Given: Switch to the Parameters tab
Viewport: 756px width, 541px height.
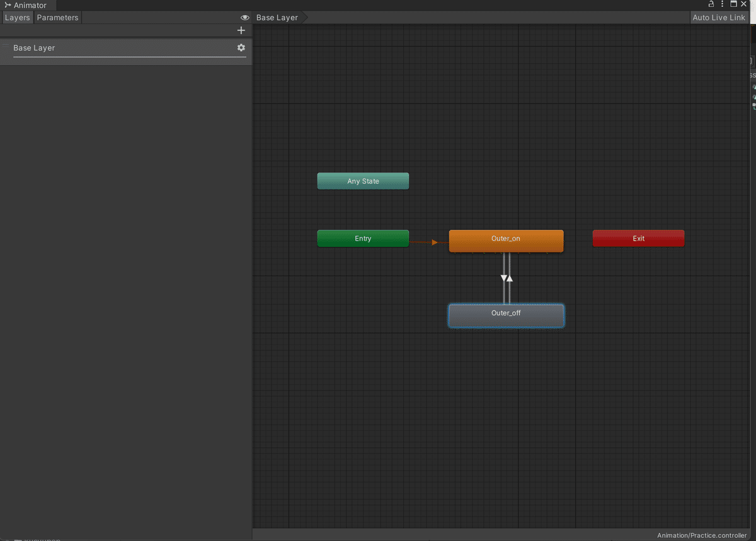Looking at the screenshot, I should coord(57,17).
